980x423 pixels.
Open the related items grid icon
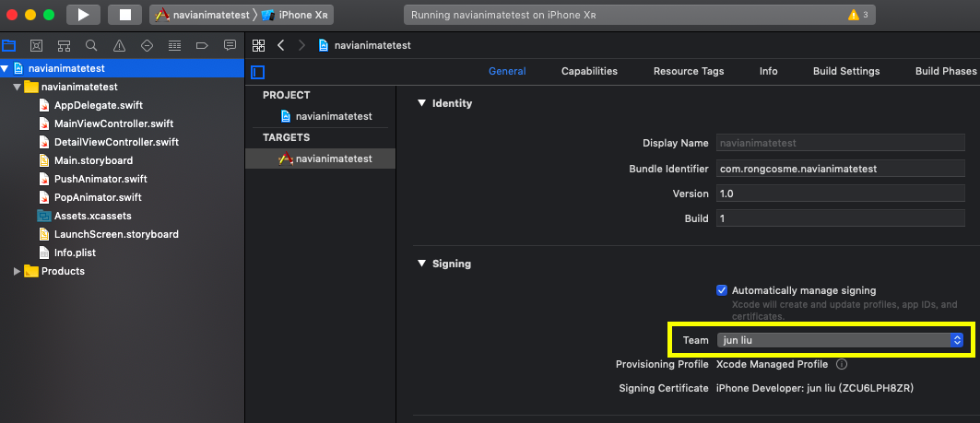tap(258, 45)
